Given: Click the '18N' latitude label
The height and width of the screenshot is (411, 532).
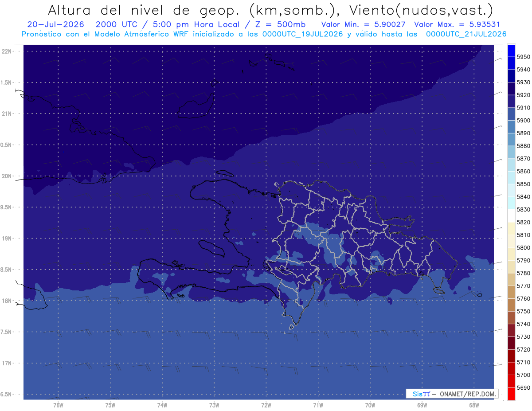Looking at the screenshot, I should [8, 301].
